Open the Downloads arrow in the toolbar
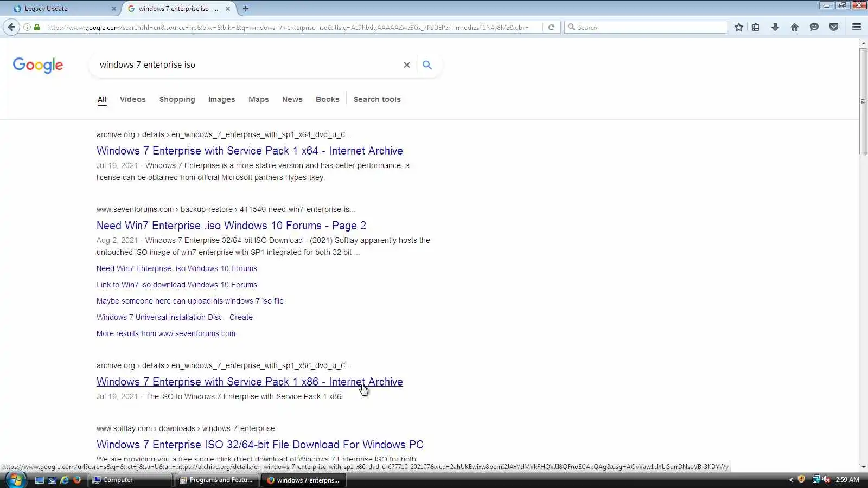This screenshot has height=488, width=868. pyautogui.click(x=775, y=27)
